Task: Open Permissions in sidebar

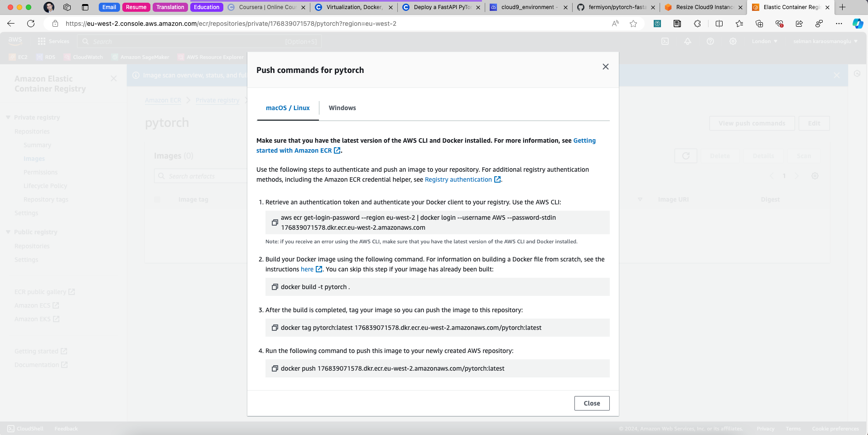Action: tap(41, 172)
